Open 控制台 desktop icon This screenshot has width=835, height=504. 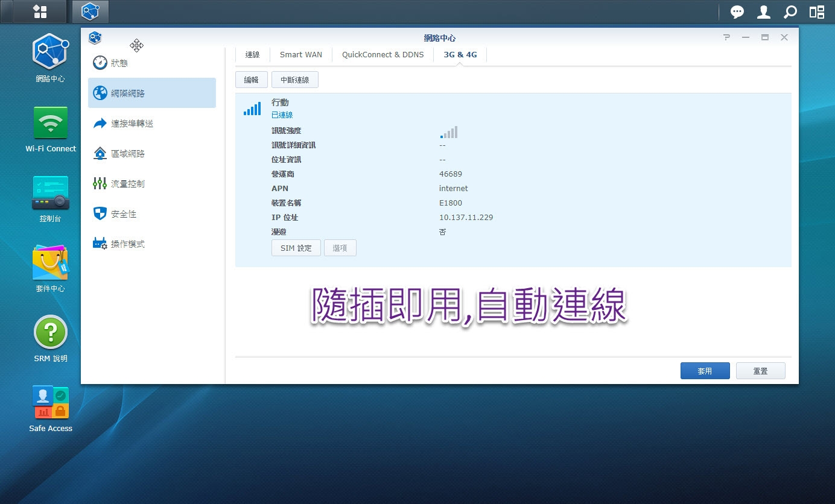click(50, 199)
